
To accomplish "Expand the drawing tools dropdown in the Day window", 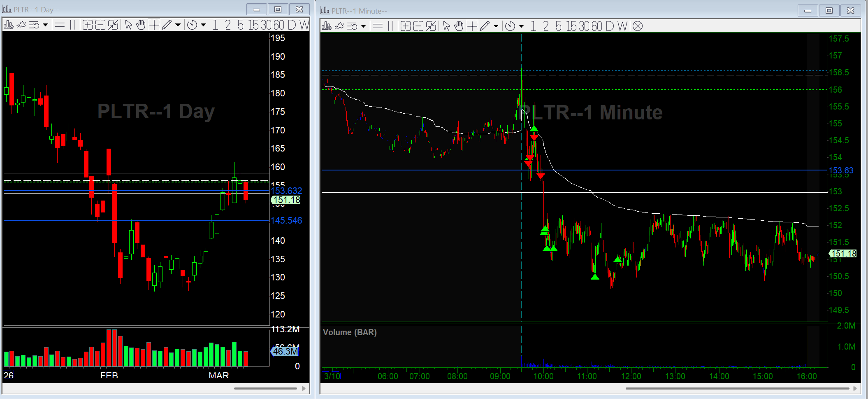I will click(178, 25).
